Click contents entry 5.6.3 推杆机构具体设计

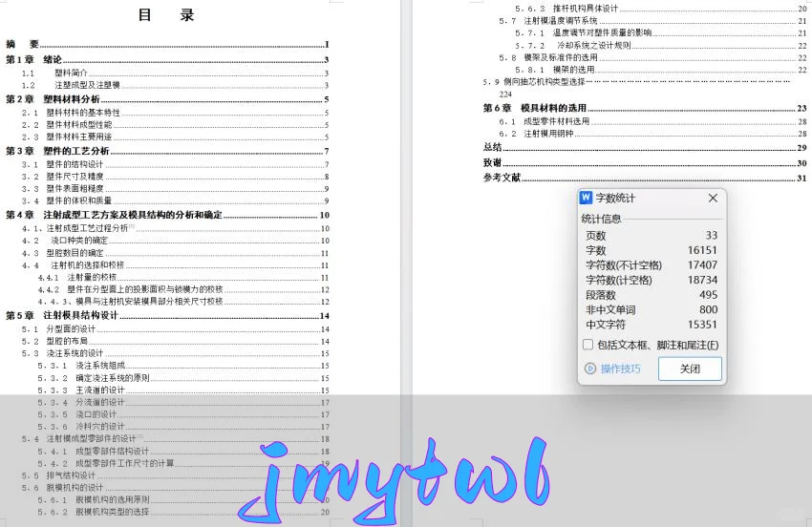tap(661, 9)
